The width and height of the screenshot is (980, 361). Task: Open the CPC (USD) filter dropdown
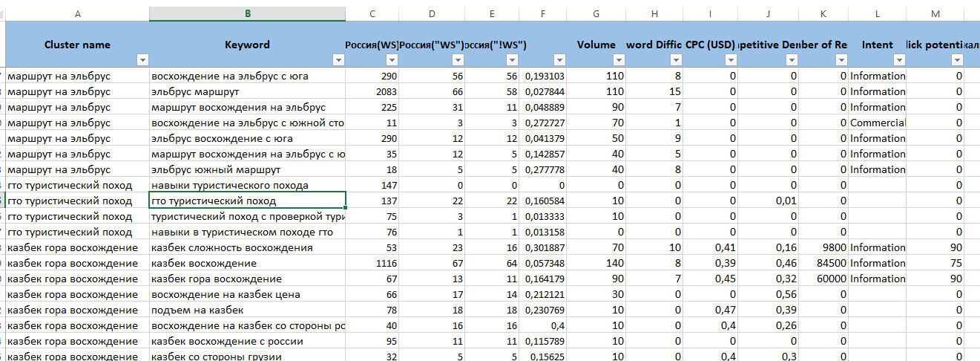pyautogui.click(x=731, y=60)
